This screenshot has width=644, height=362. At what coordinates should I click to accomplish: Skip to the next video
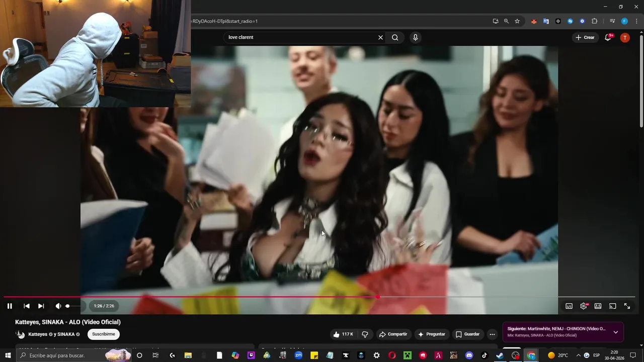click(x=41, y=306)
